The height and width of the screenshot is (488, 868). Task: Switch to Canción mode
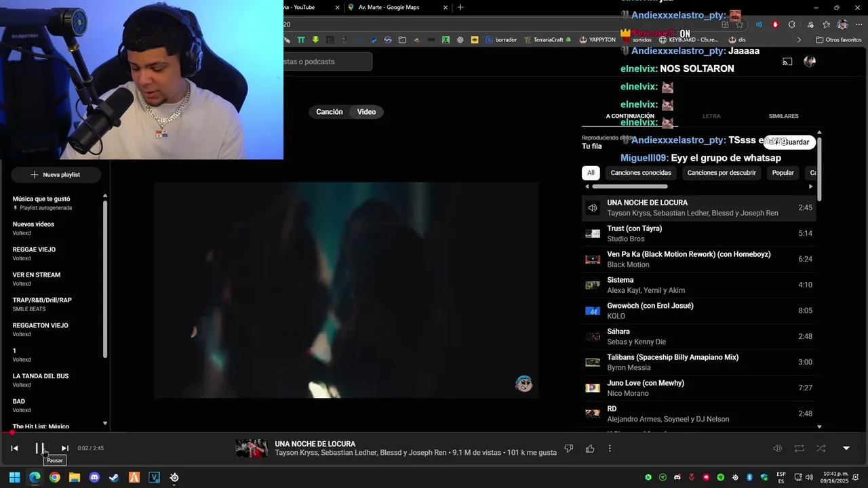tap(330, 112)
